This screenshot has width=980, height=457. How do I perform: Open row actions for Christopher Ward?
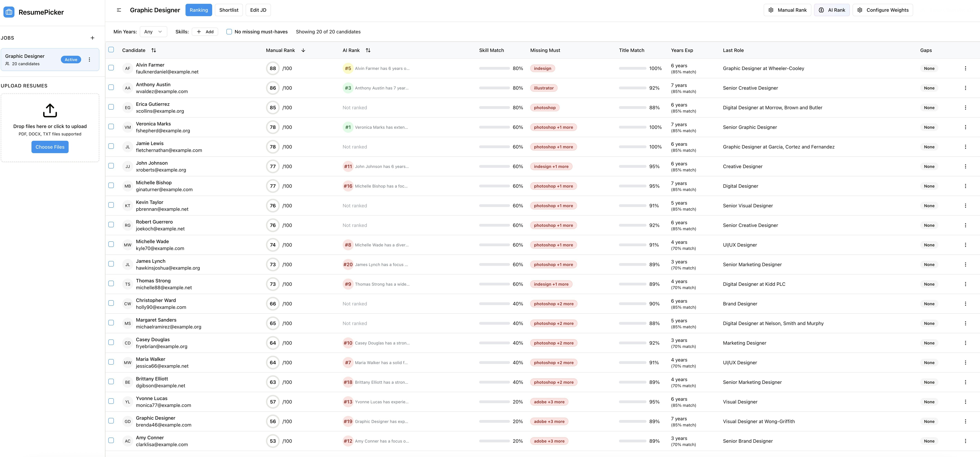tap(965, 304)
